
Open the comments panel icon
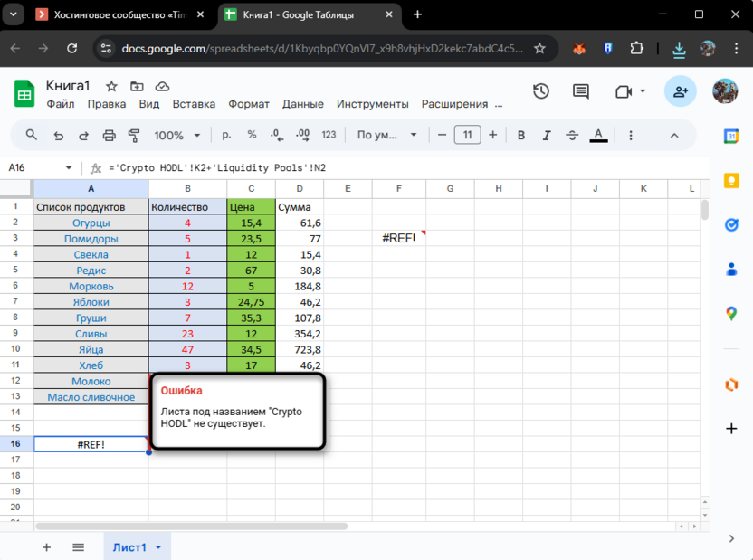point(579,91)
